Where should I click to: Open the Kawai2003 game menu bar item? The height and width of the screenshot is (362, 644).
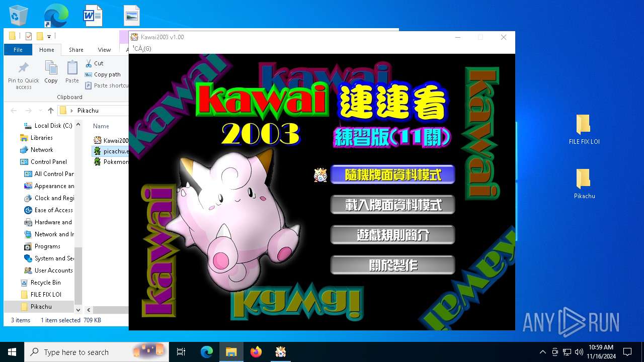(142, 49)
